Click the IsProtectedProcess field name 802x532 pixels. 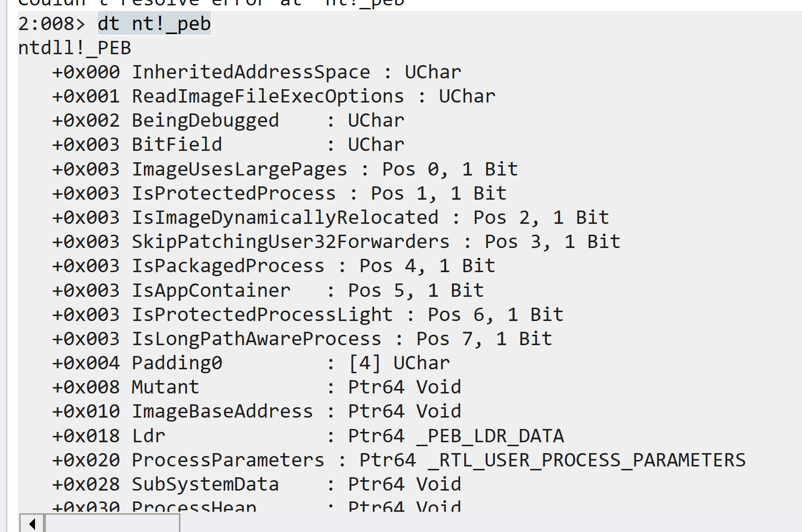click(x=234, y=193)
